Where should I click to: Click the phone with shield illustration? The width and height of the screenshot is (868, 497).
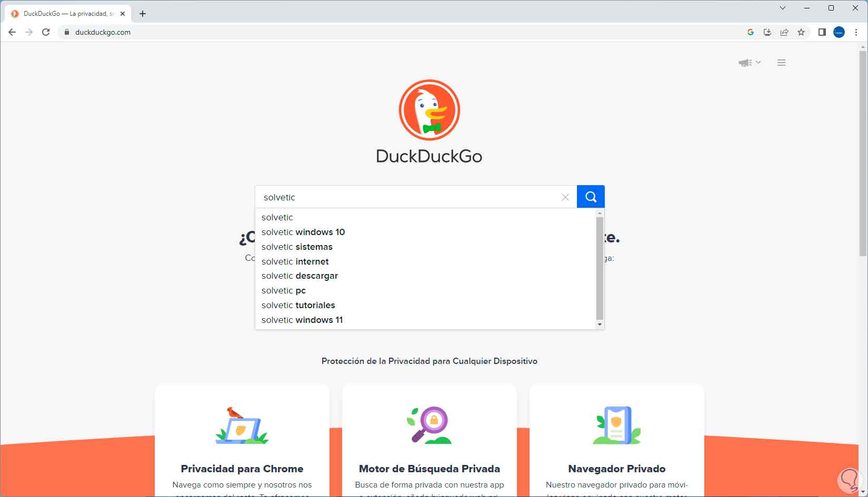(617, 425)
